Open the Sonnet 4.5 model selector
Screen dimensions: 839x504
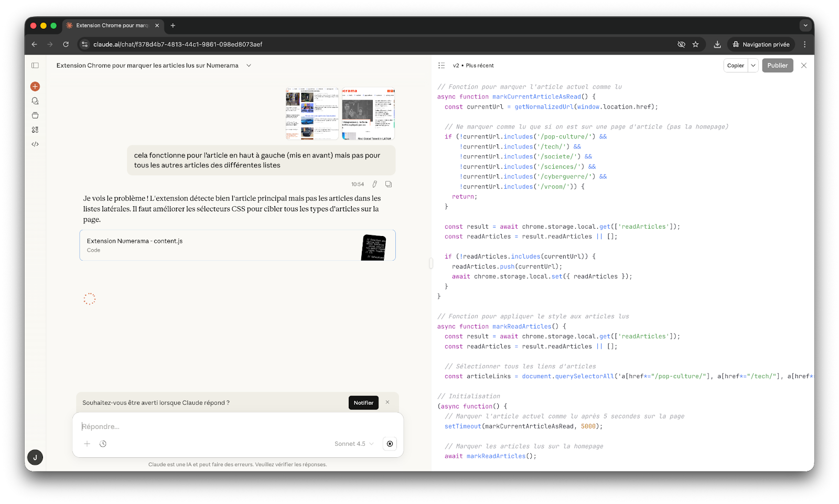354,444
